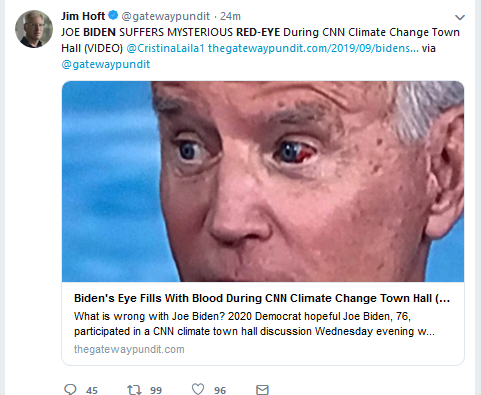Image resolution: width=481 pixels, height=395 pixels.
Task: Click the @gatewaypundit handle beside the name
Action: coord(166,16)
